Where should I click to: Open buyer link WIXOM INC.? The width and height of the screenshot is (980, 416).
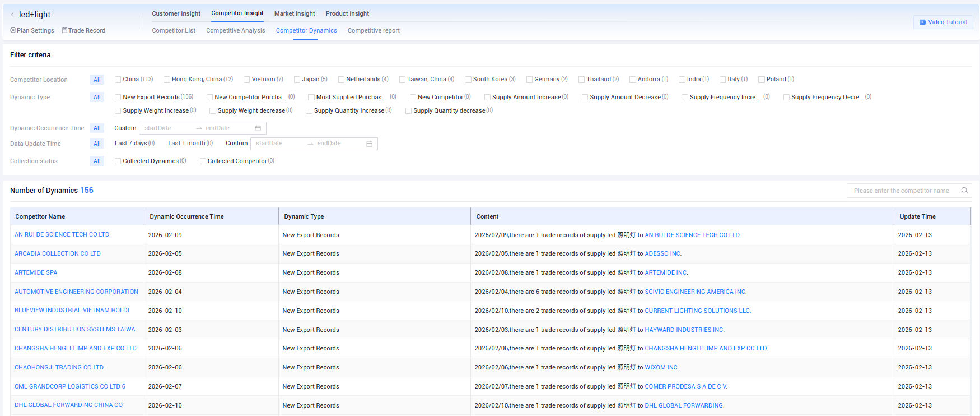[x=661, y=368]
